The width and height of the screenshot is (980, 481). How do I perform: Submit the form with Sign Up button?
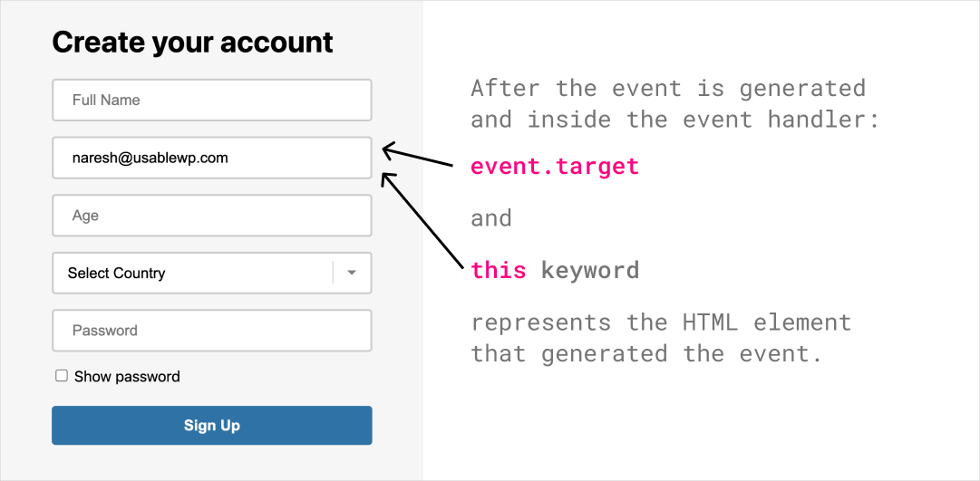(x=212, y=426)
